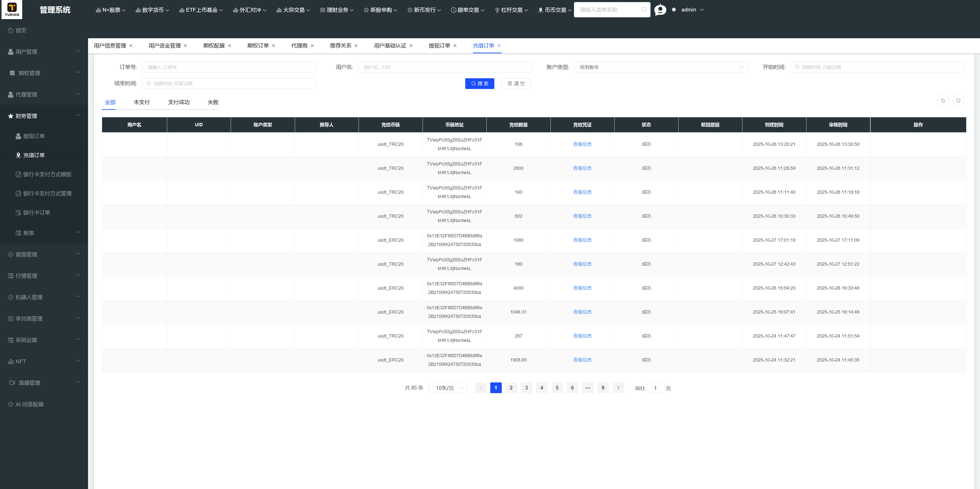This screenshot has width=980, height=489.
Task: Open the 账户类型 dropdown
Action: coord(661,67)
